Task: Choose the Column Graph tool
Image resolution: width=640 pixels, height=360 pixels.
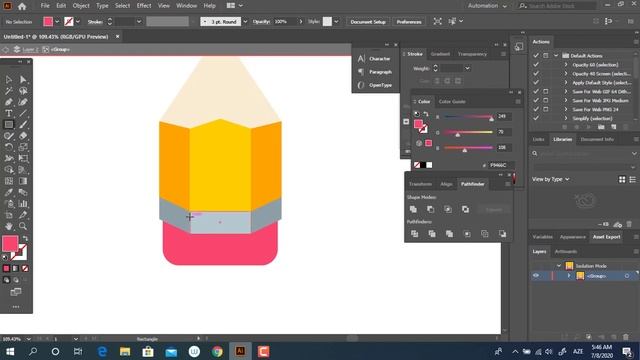Action: coord(23,204)
